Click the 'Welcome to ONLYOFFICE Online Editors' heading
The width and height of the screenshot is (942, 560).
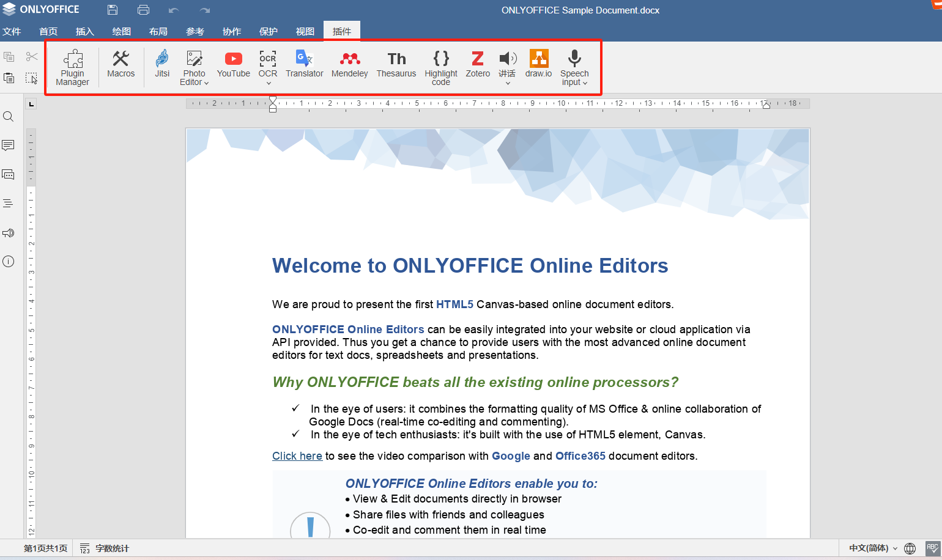tap(470, 265)
